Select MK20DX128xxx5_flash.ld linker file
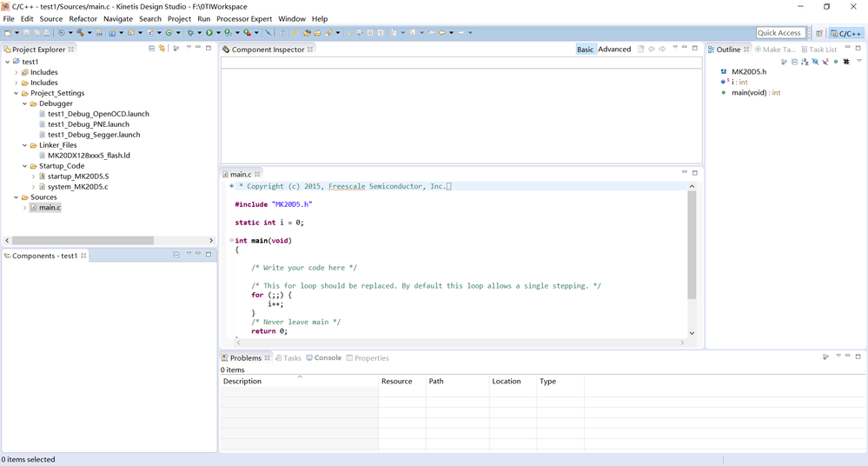 point(89,156)
